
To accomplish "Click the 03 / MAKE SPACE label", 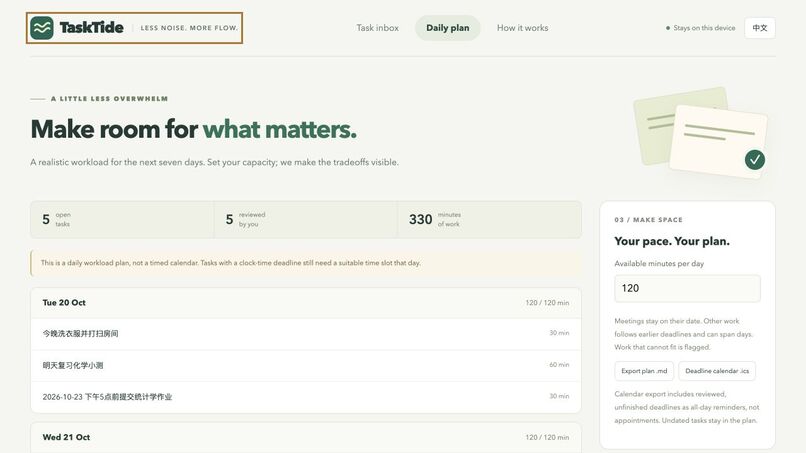I will click(x=649, y=220).
